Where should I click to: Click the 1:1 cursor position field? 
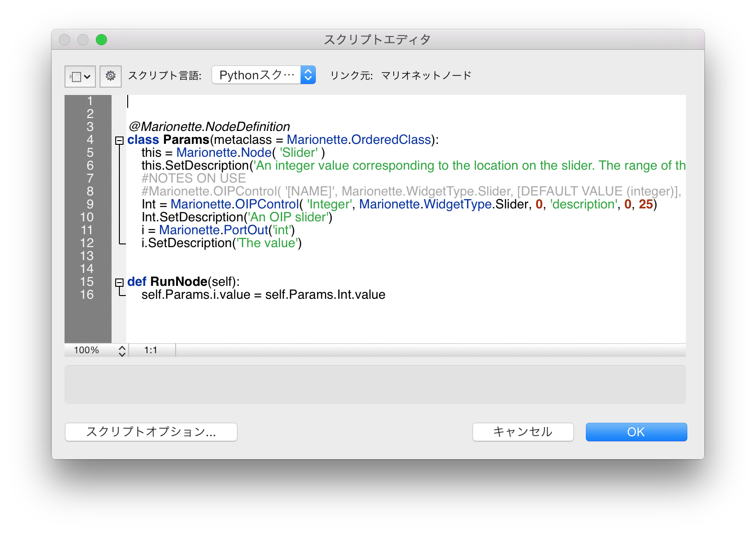tap(151, 350)
